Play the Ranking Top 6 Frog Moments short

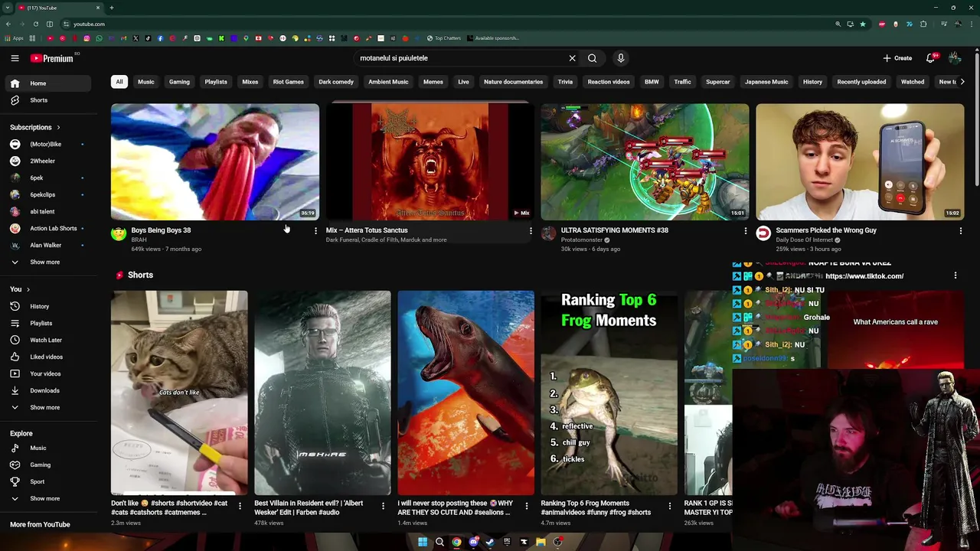point(609,393)
